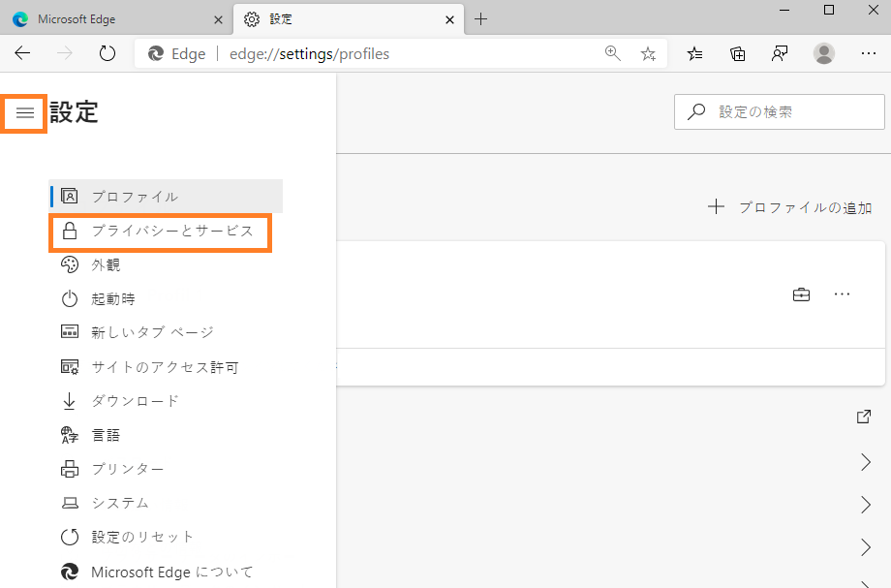Add the current page to favorites with the star
891x588 pixels.
coord(648,54)
